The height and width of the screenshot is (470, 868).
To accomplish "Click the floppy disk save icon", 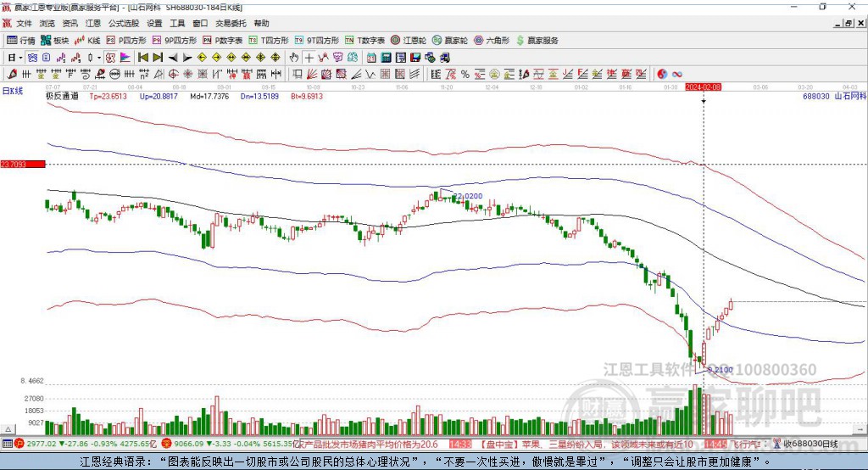I will pos(415,58).
